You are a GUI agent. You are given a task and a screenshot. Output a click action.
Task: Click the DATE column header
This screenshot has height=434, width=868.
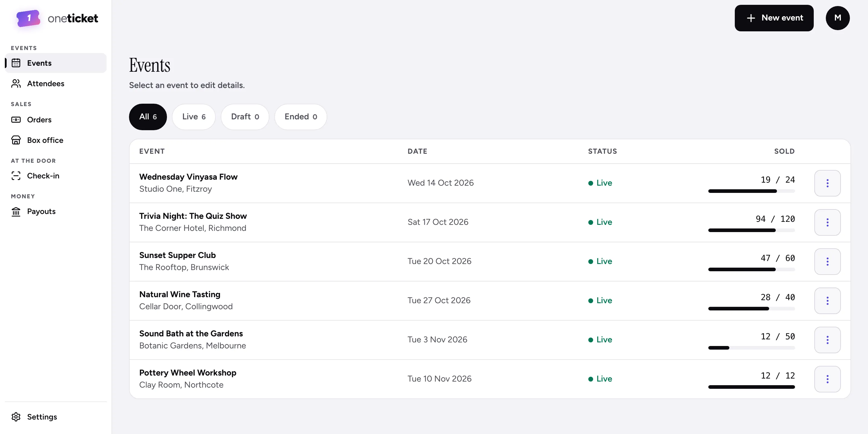417,151
